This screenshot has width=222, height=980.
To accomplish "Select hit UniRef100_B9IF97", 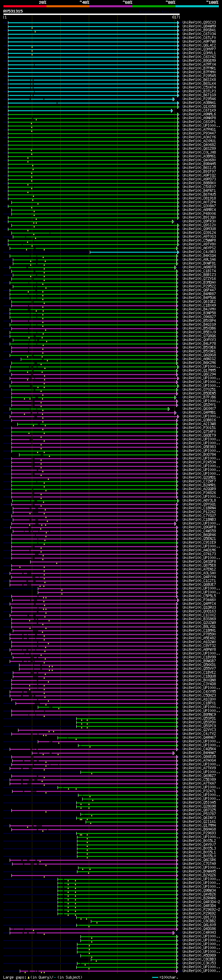I will [x=199, y=171].
